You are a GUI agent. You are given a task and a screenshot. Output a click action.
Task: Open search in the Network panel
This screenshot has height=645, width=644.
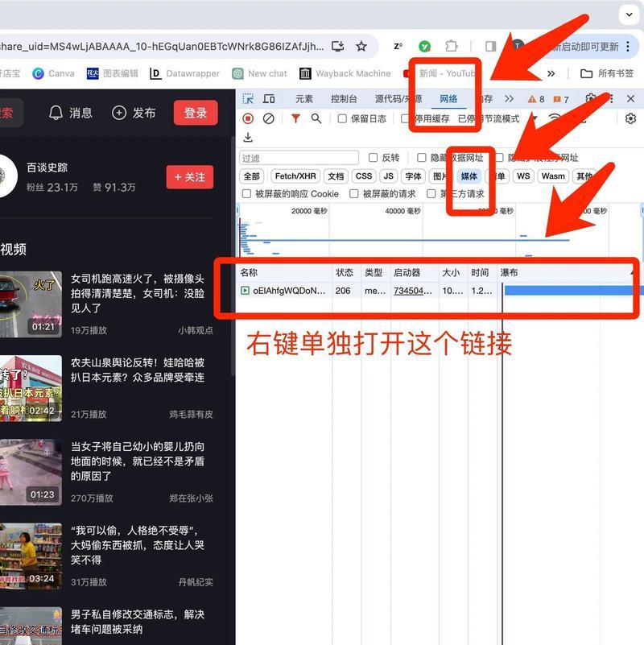(316, 119)
